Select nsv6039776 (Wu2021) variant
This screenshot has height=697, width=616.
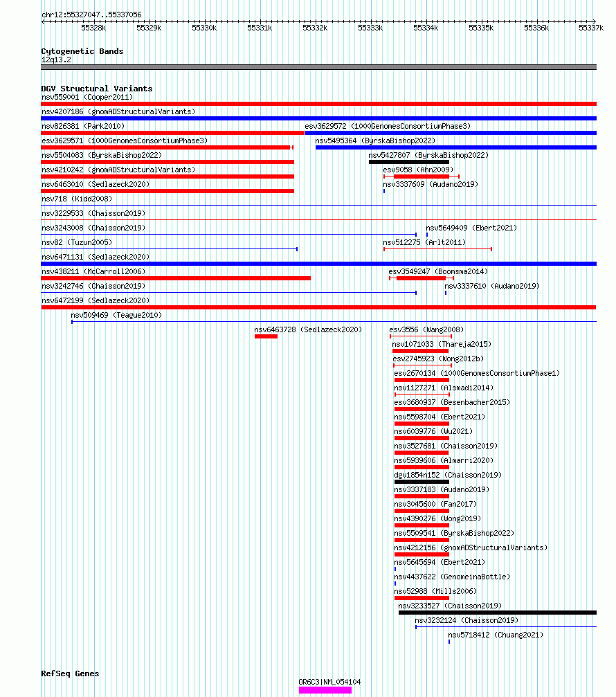pyautogui.click(x=433, y=432)
